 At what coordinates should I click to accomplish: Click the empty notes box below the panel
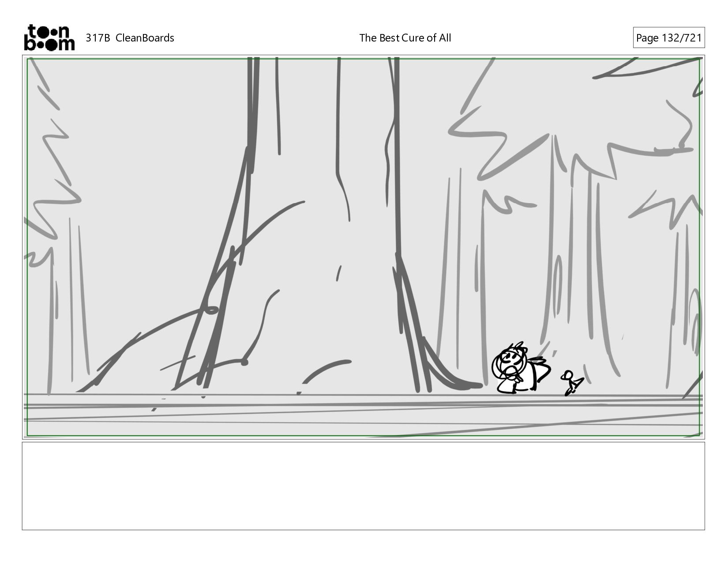(x=364, y=486)
